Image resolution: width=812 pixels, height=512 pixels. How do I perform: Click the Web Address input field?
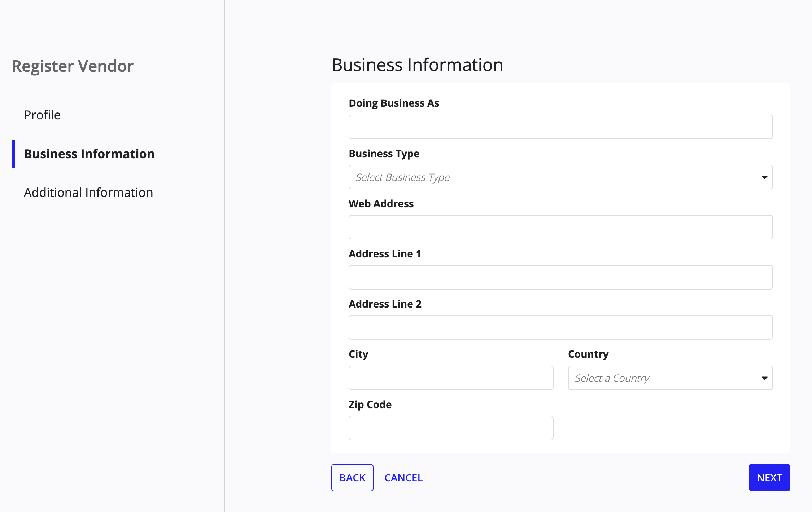point(560,227)
